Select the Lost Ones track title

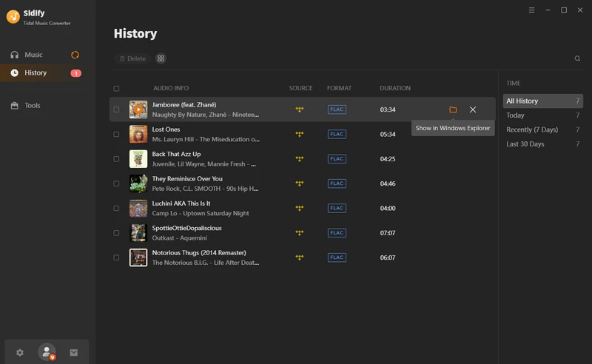[166, 129]
